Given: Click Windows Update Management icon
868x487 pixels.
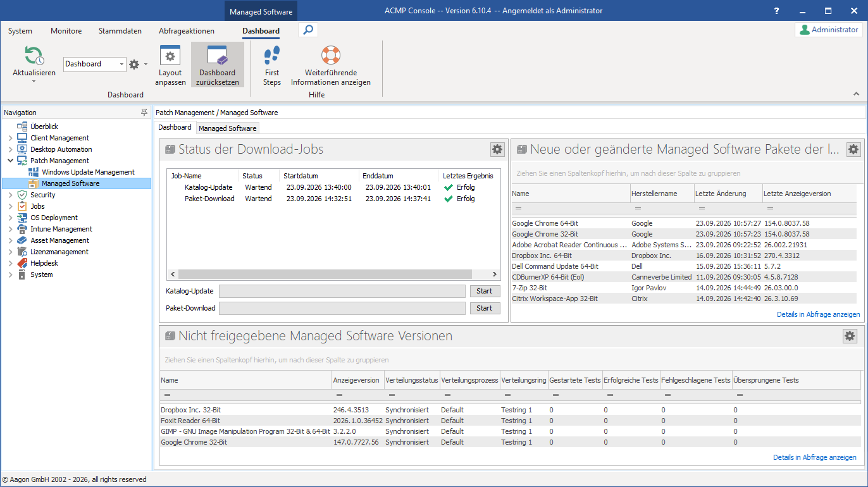Looking at the screenshot, I should tap(34, 172).
